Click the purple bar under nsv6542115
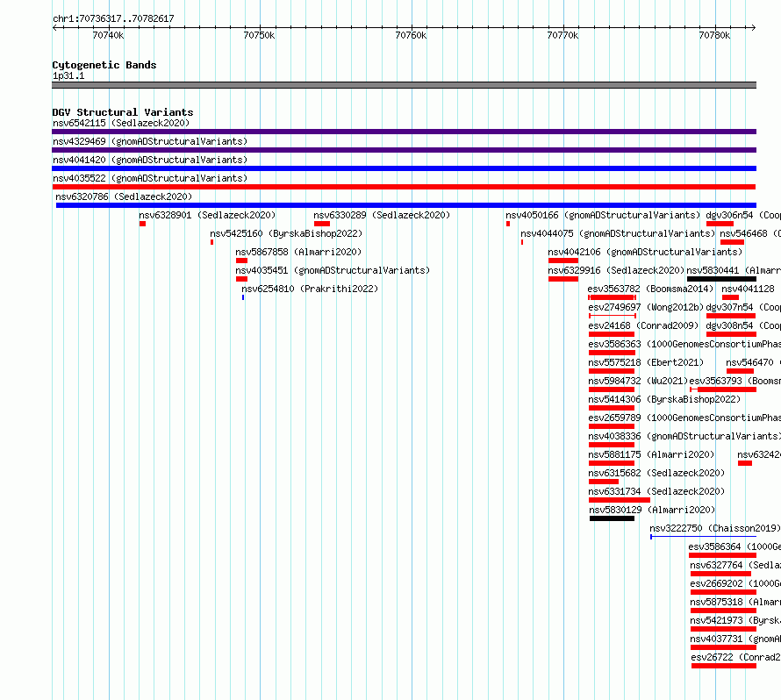This screenshot has width=781, height=700. pyautogui.click(x=404, y=132)
